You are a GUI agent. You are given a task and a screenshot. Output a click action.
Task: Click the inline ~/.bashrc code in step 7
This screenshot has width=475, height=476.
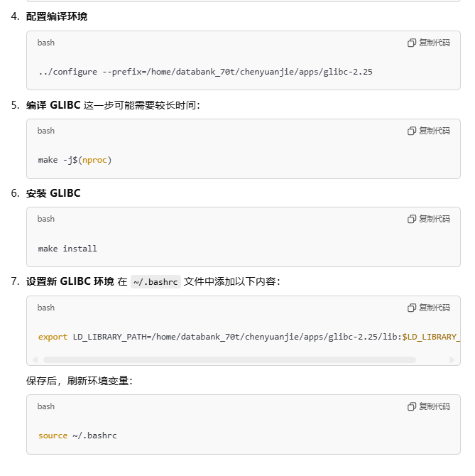click(x=155, y=282)
